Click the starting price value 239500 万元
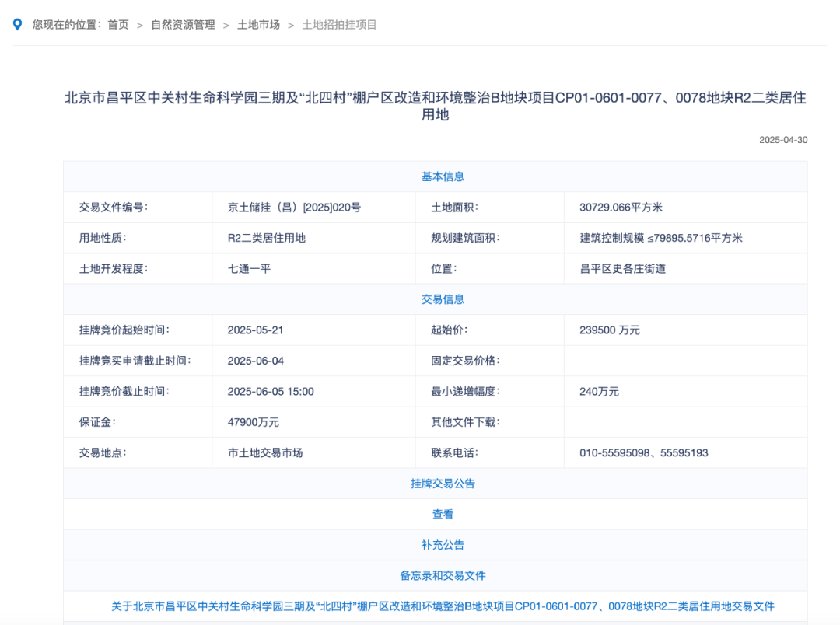This screenshot has width=840, height=625. point(609,330)
